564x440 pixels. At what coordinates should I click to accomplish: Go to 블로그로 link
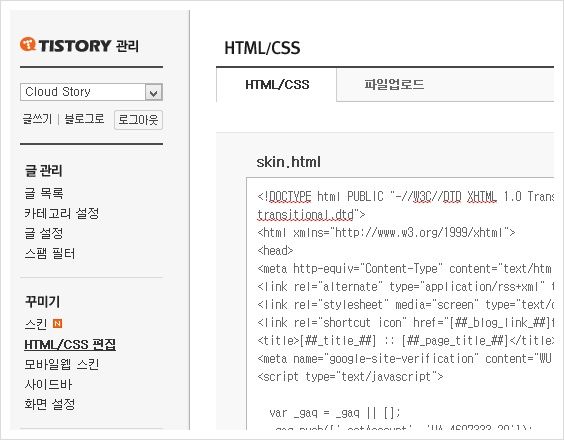(85, 119)
